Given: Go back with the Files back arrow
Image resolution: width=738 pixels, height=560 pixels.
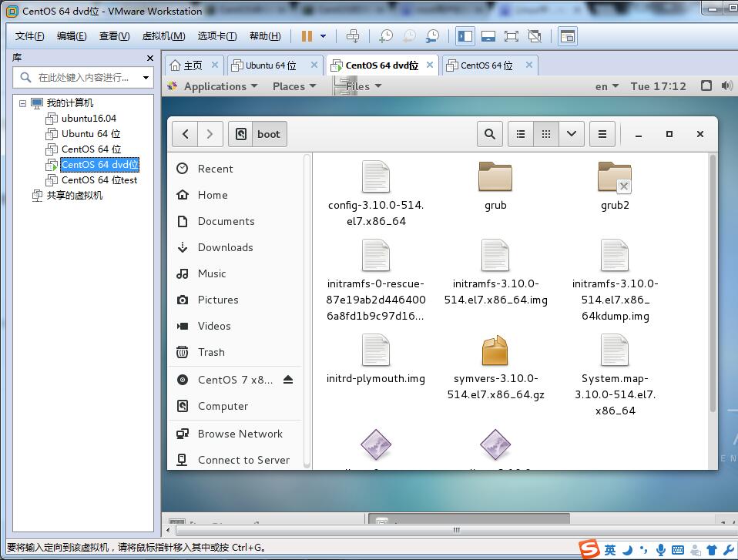Looking at the screenshot, I should coord(185,134).
